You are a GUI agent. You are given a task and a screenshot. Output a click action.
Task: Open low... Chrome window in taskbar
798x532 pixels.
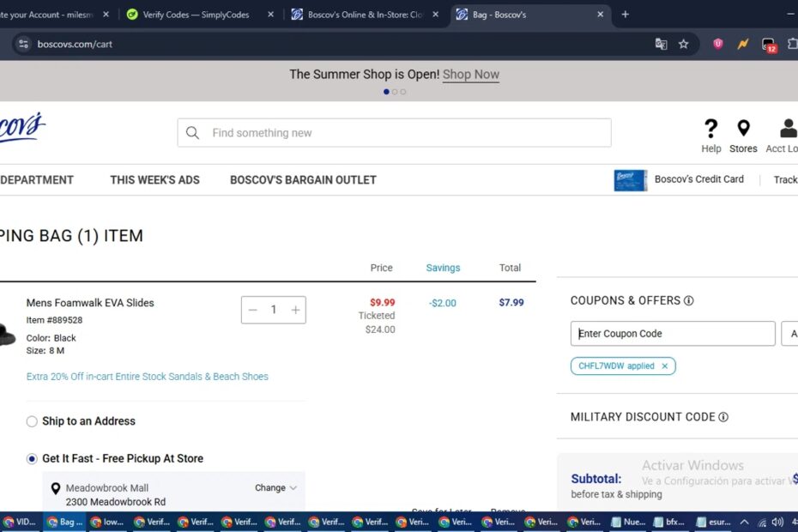[x=108, y=522]
